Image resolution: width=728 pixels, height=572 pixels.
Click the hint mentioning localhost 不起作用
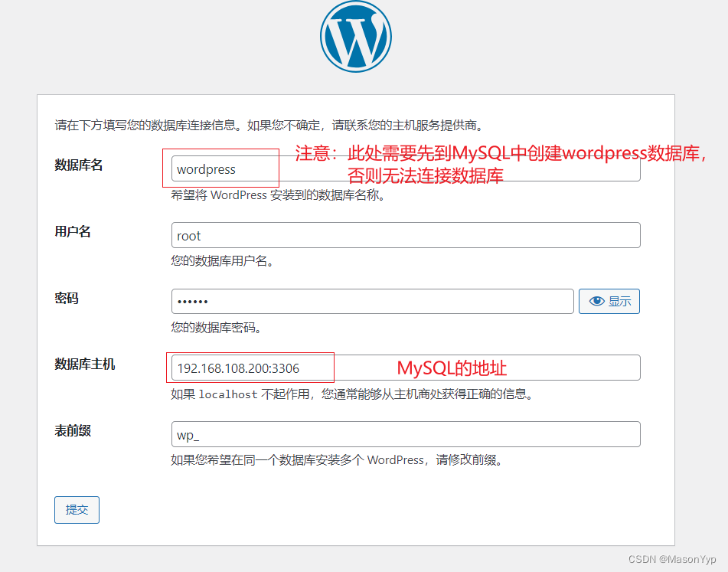(351, 394)
